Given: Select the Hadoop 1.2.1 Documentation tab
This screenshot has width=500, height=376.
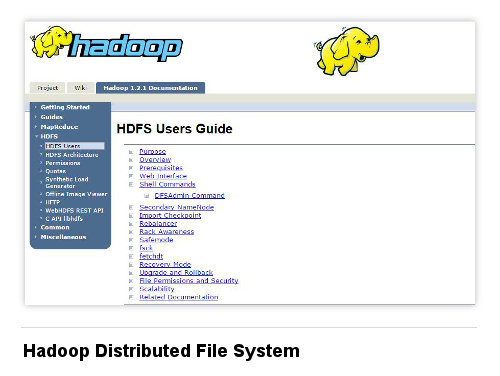Looking at the screenshot, I should click(x=150, y=88).
